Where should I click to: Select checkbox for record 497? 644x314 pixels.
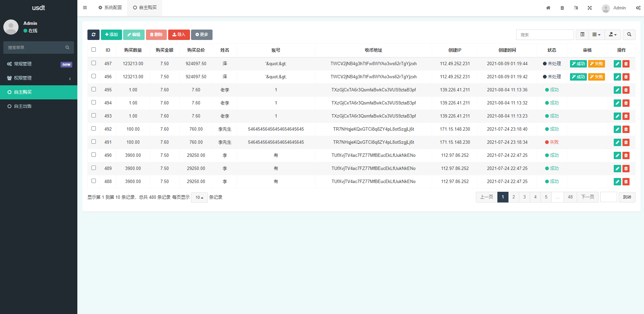[x=93, y=63]
